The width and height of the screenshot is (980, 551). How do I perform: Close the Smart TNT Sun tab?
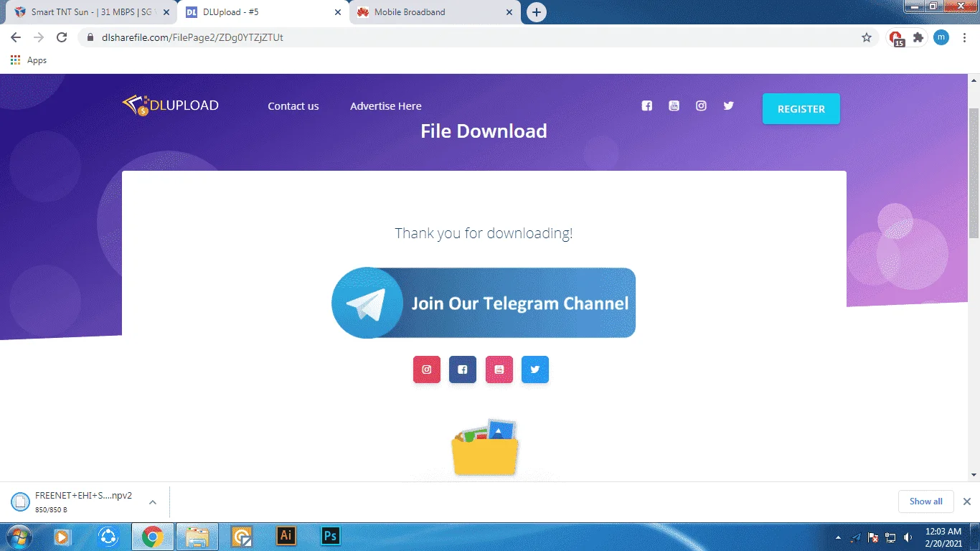(x=166, y=12)
